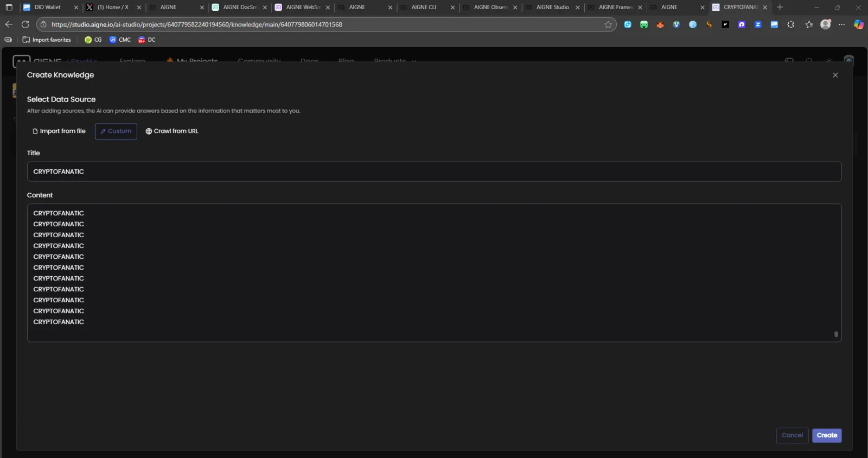Close the (1) Home / X tab
Viewport: 868px width, 458px height.
click(x=139, y=8)
